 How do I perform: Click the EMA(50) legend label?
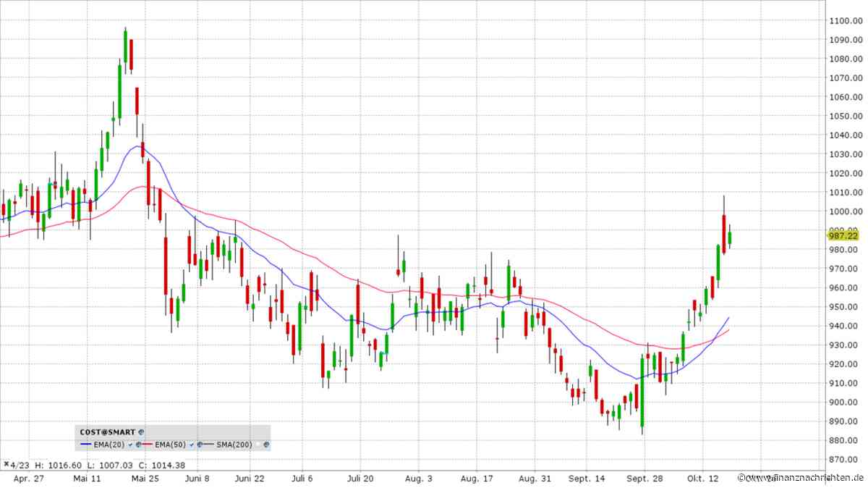point(169,445)
